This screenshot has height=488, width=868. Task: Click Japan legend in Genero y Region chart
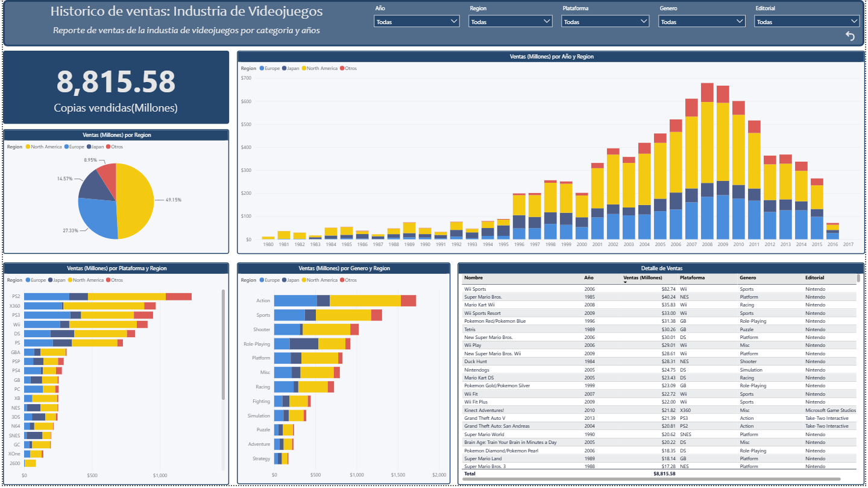[291, 280]
